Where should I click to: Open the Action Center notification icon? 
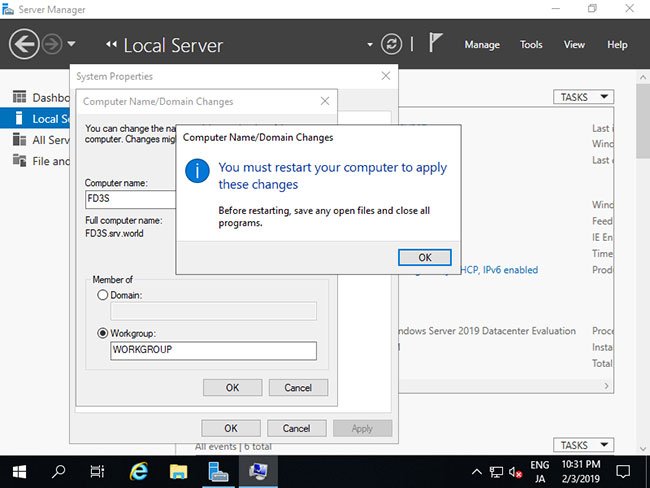(x=623, y=471)
